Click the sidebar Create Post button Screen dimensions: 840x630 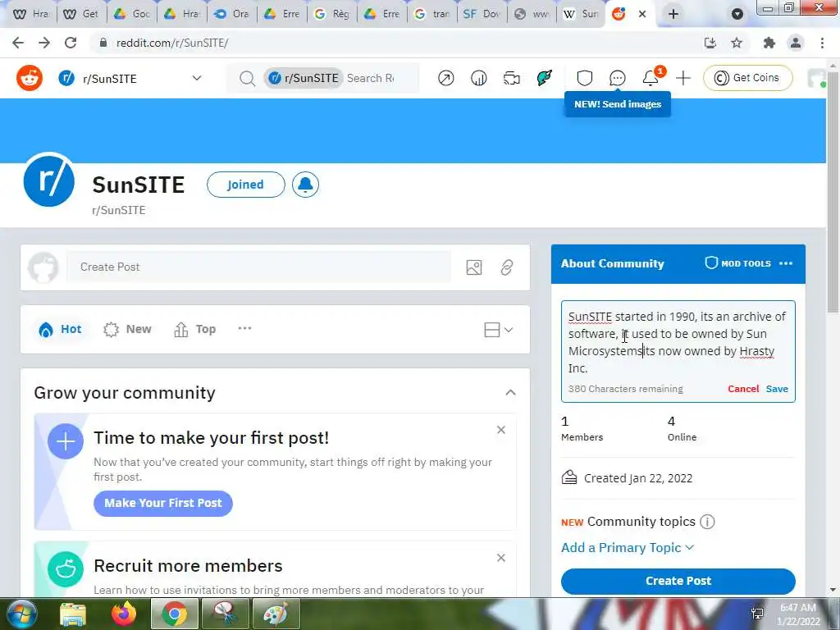click(678, 581)
